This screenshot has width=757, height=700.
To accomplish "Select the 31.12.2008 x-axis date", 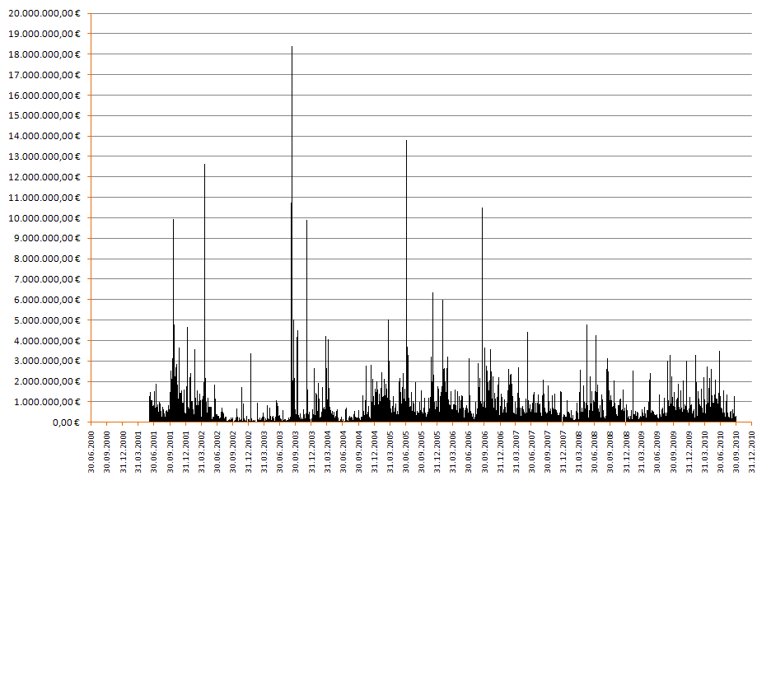I will click(x=627, y=452).
